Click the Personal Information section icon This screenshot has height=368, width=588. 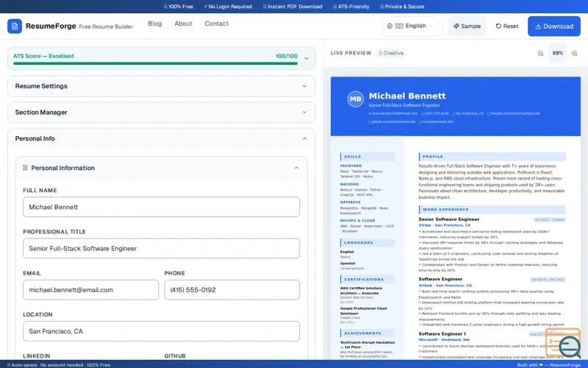[25, 168]
